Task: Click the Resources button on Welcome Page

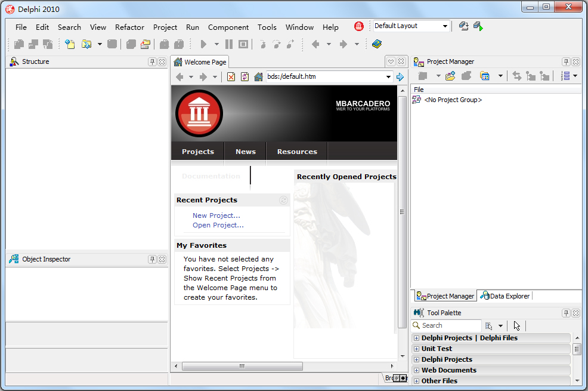Action: click(297, 152)
